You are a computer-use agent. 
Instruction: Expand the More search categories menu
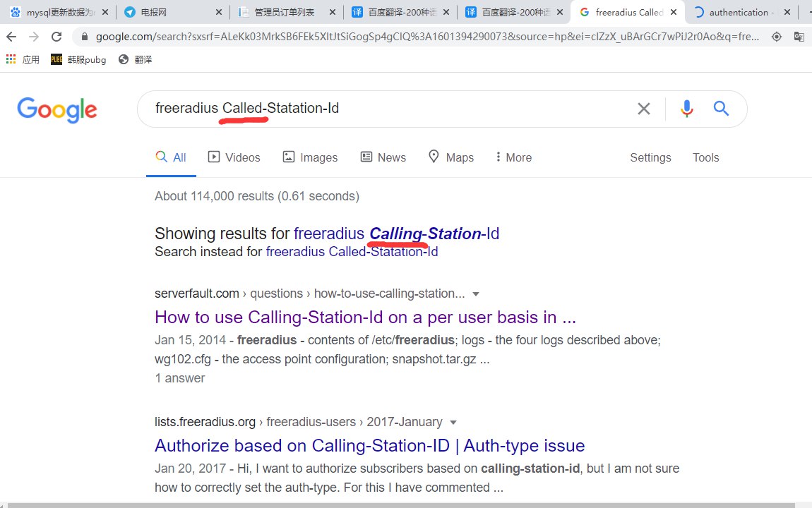pos(514,157)
